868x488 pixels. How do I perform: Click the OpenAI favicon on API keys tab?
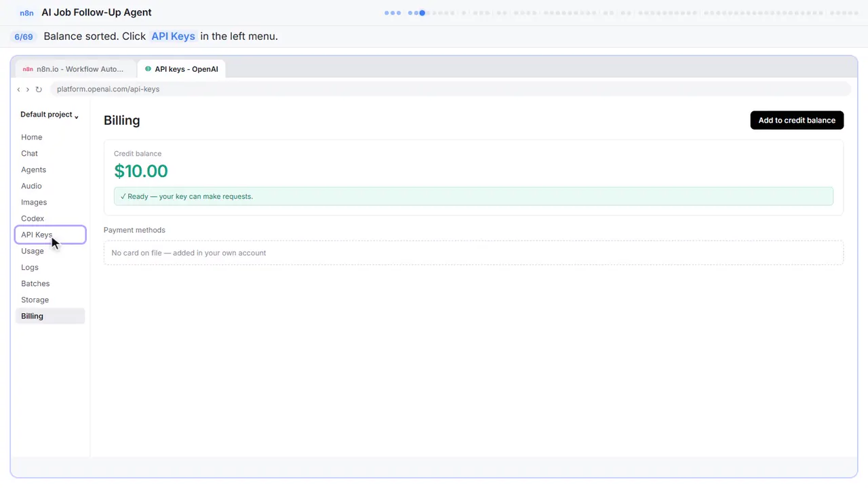click(148, 69)
